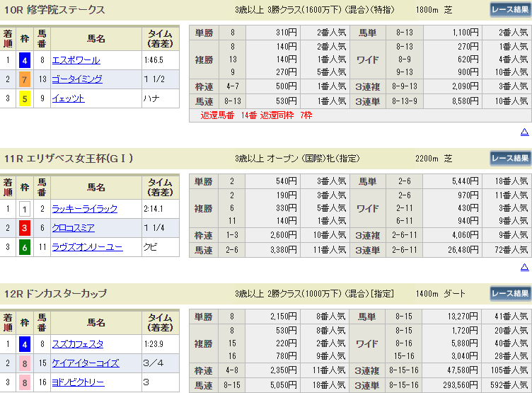
Task: Select 11R title エリザベス女王杯(GⅠ)
Action: [80, 159]
